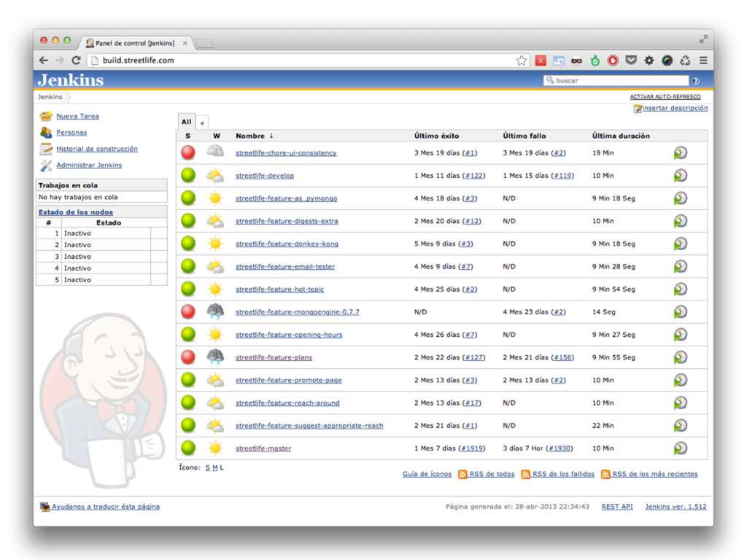
Task: Select the All view tab
Action: [186, 122]
